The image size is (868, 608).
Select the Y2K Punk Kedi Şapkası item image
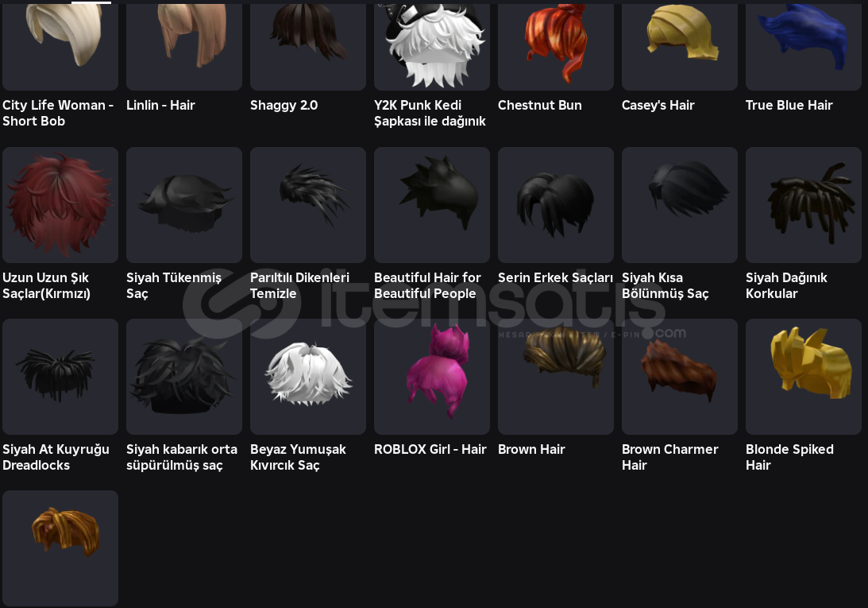432,47
